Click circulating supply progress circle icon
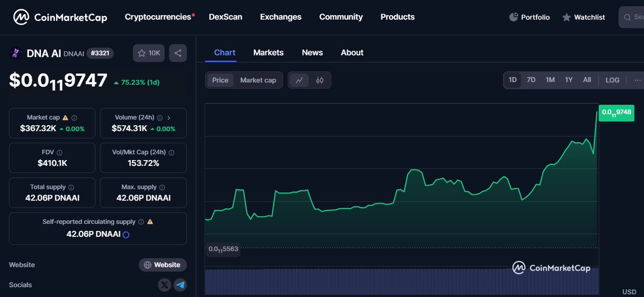This screenshot has width=644, height=297. (126, 235)
